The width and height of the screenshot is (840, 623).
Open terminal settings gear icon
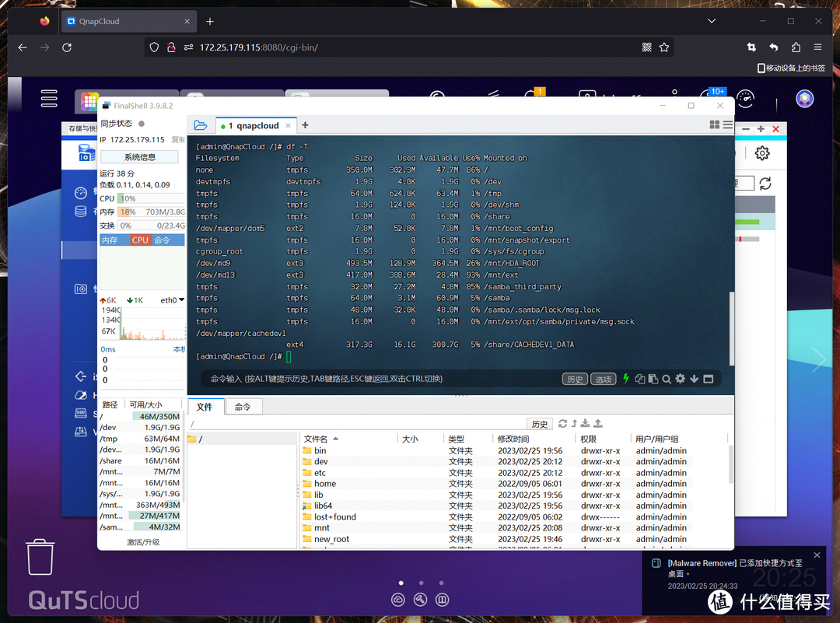click(x=681, y=379)
